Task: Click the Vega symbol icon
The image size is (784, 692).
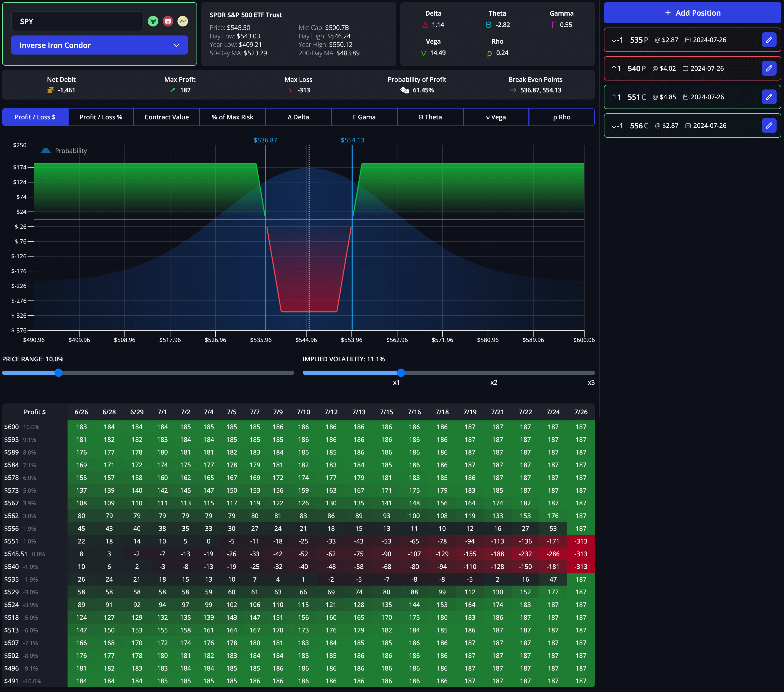Action: (424, 53)
